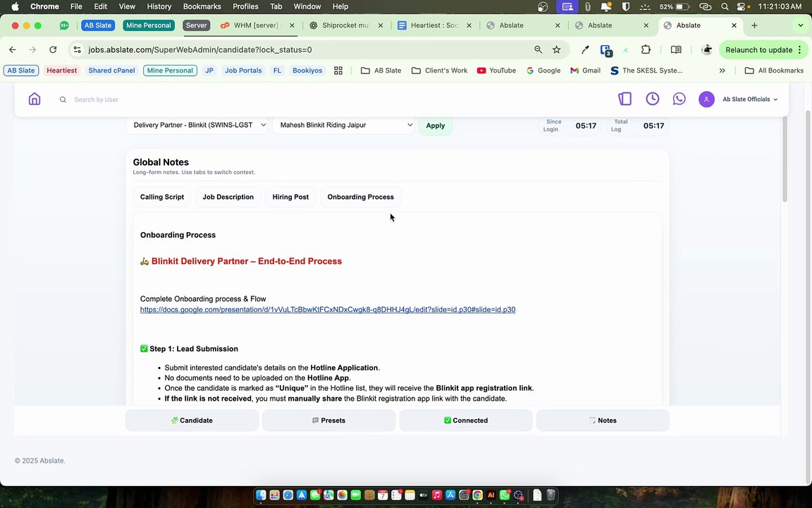Viewport: 812px width, 508px height.
Task: Open the clock history icon in header
Action: point(653,99)
